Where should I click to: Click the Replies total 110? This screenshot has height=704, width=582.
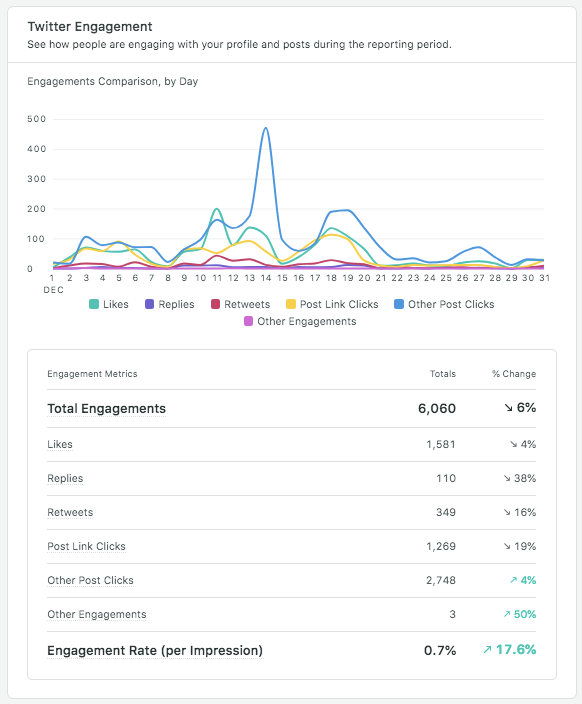[x=446, y=478]
